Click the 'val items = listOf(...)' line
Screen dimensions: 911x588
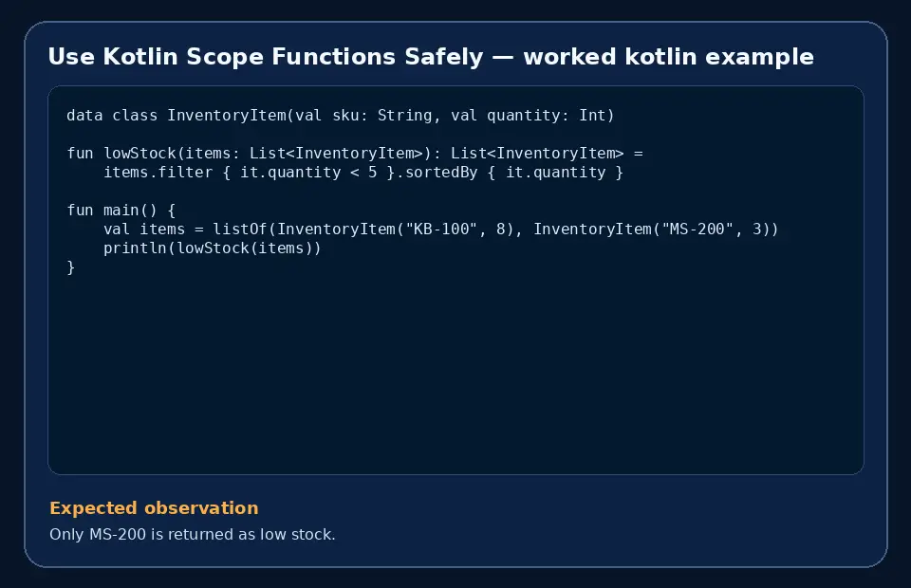click(441, 230)
